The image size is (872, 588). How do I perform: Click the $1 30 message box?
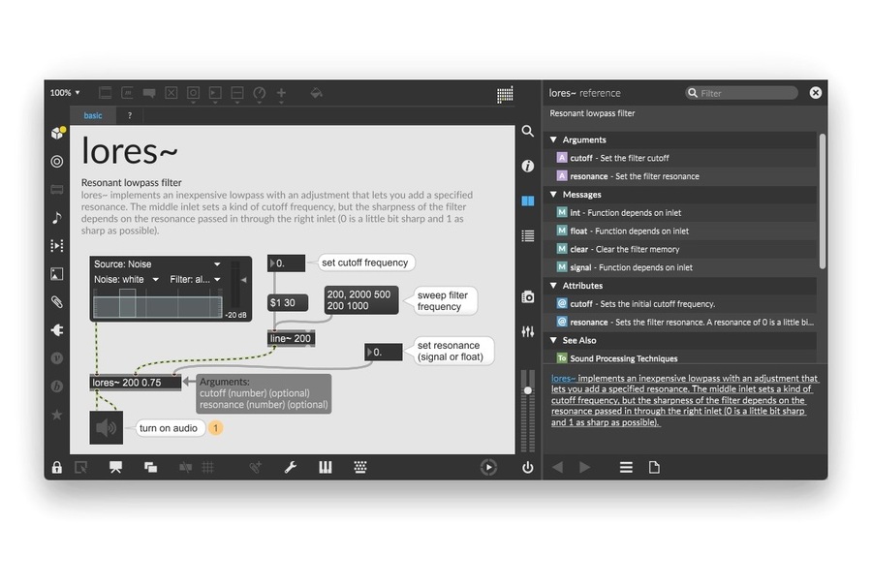pos(288,303)
